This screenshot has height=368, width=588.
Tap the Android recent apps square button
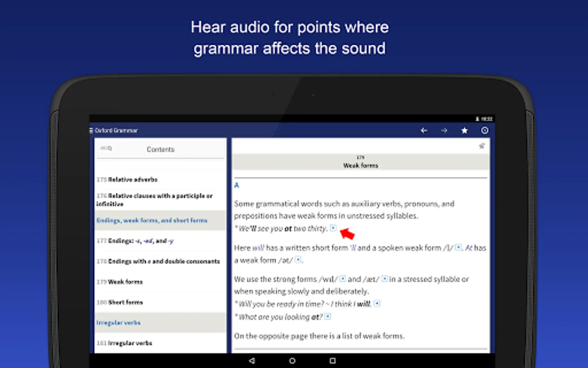pos(332,361)
